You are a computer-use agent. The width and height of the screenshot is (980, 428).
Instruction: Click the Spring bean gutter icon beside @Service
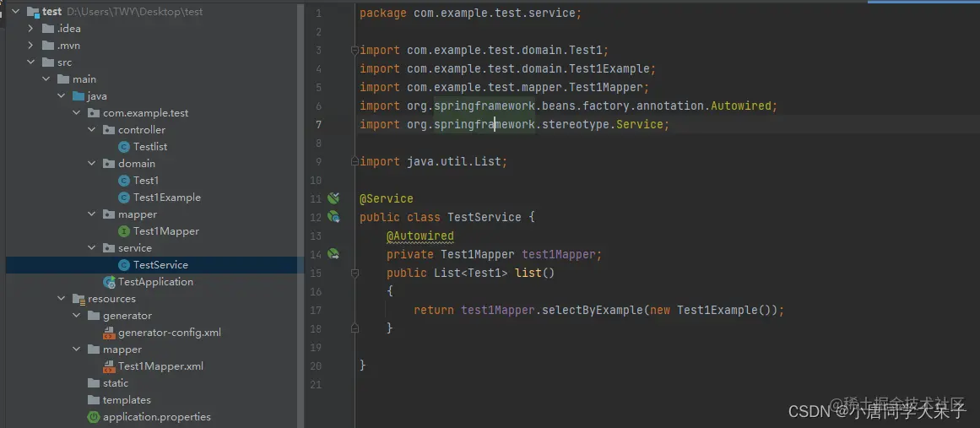[333, 198]
